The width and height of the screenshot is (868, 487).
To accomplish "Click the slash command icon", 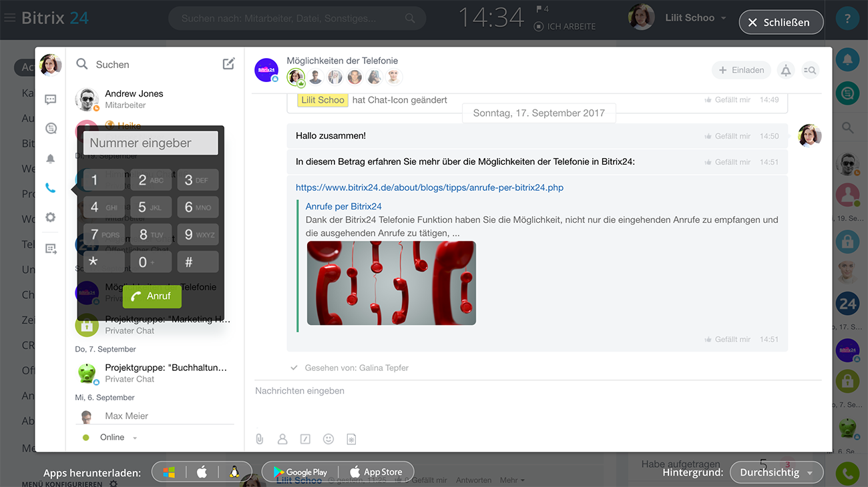I will (305, 439).
